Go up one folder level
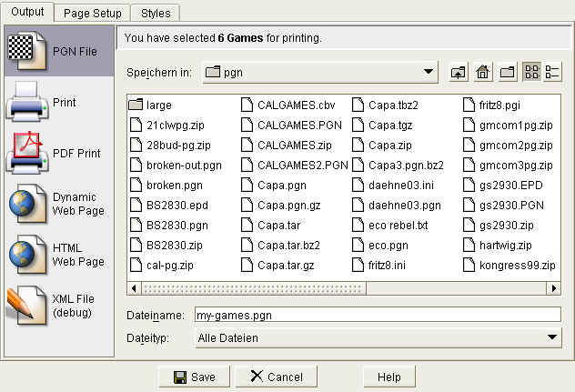Viewport: 575px width, 392px height. (459, 73)
